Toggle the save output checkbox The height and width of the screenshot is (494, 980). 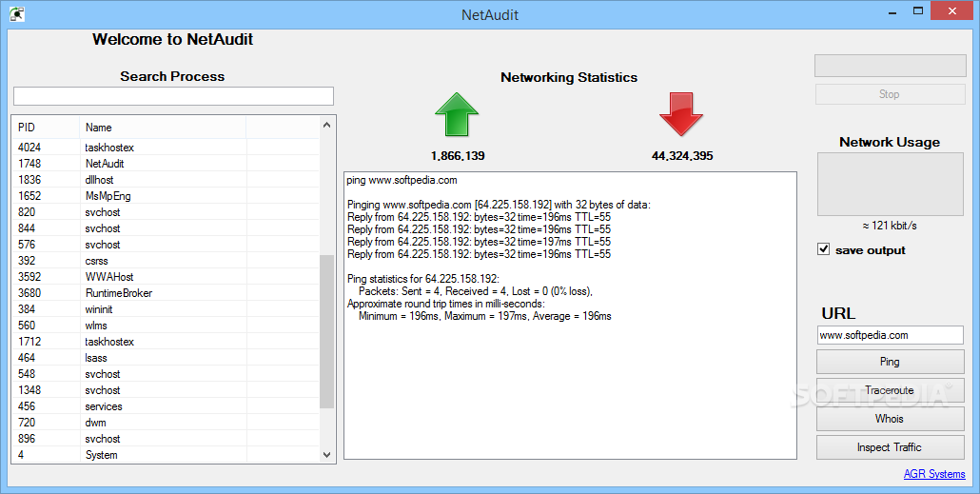(824, 249)
